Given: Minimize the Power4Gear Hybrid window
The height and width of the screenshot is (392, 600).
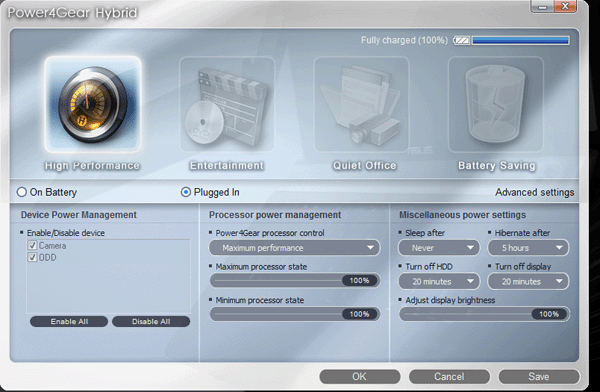Looking at the screenshot, I should (x=542, y=7).
